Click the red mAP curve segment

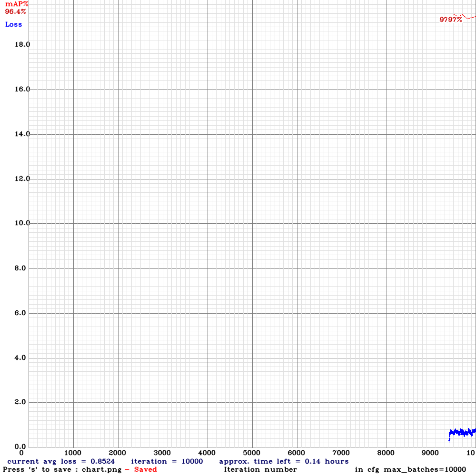[469, 18]
